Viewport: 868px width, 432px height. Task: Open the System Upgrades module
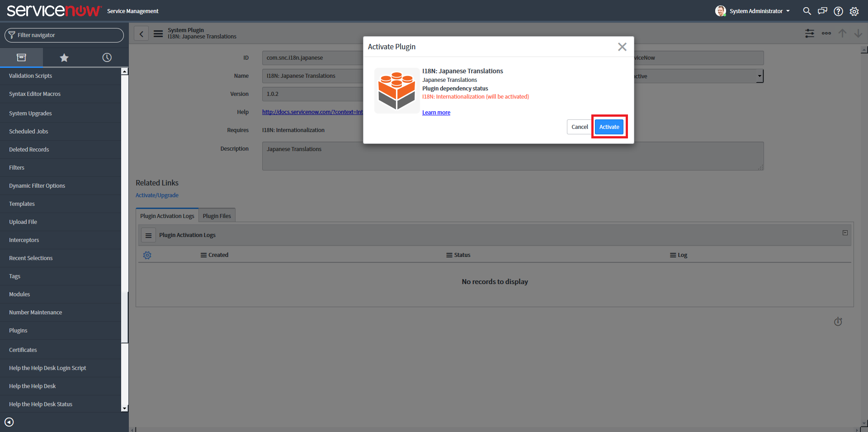tap(30, 114)
